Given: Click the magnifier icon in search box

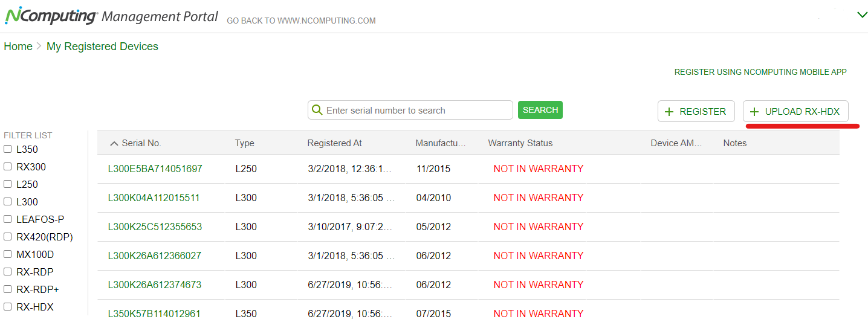Looking at the screenshot, I should click(x=317, y=110).
